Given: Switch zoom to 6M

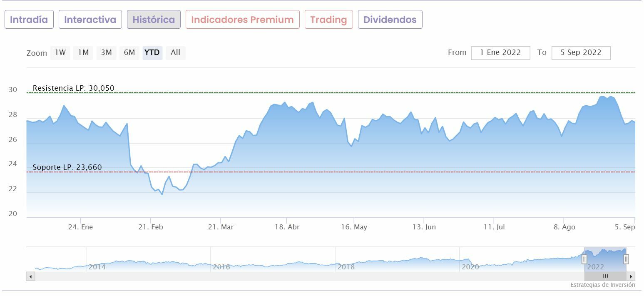Looking at the screenshot, I should pos(129,53).
